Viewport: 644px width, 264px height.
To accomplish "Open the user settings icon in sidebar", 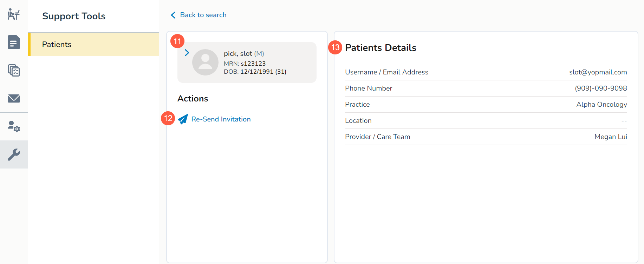I will (x=14, y=126).
